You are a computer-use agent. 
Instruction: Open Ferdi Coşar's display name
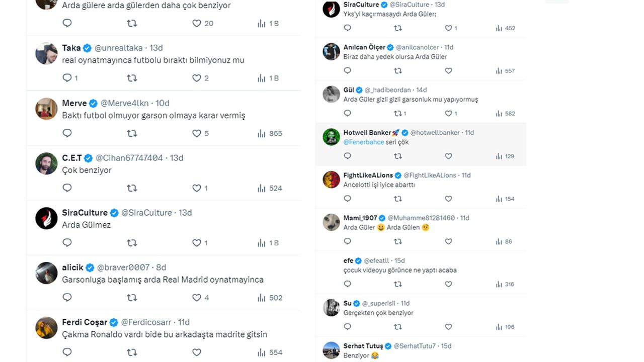click(85, 322)
